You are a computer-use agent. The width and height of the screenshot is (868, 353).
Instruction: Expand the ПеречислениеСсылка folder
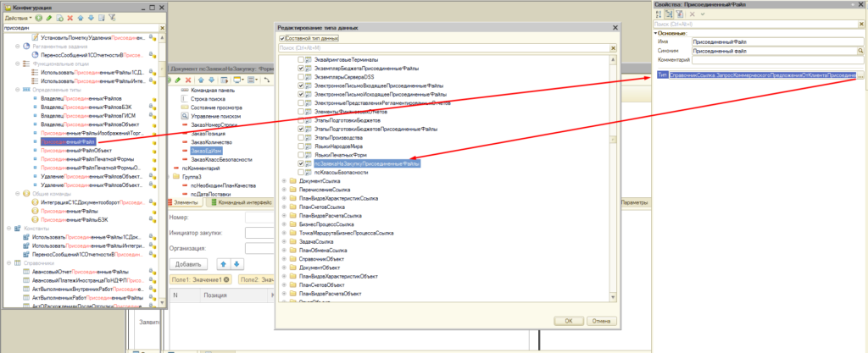pos(284,190)
